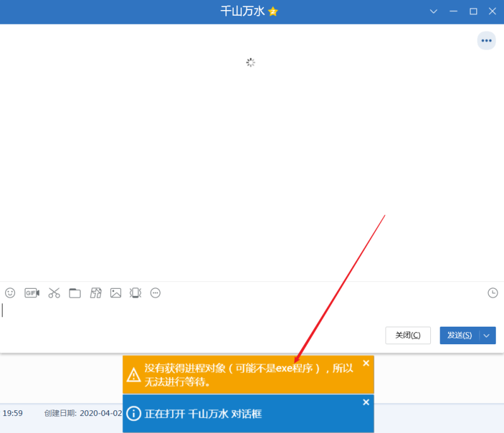Open the send file folder icon
This screenshot has height=433, width=504.
[x=75, y=293]
